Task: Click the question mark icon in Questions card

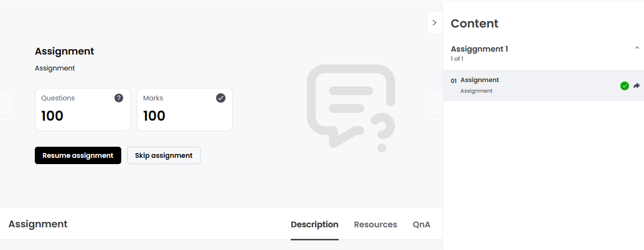Action: pos(119,98)
